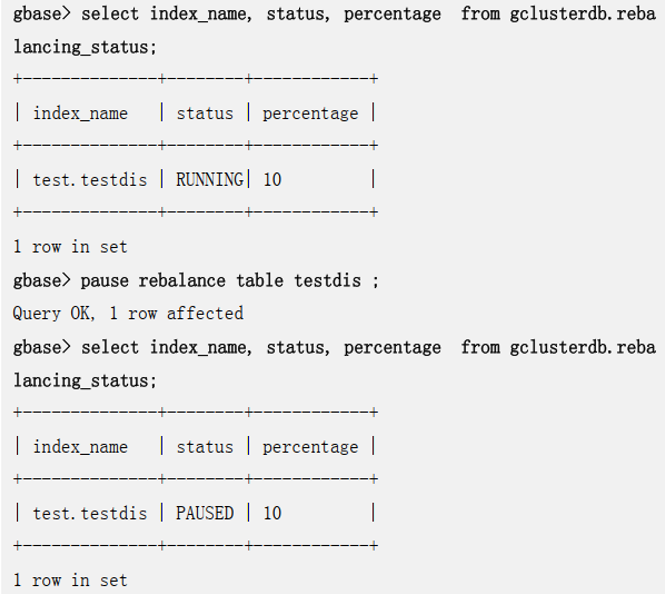
Task: Click the gbase> prompt before pause command
Action: coord(41,280)
